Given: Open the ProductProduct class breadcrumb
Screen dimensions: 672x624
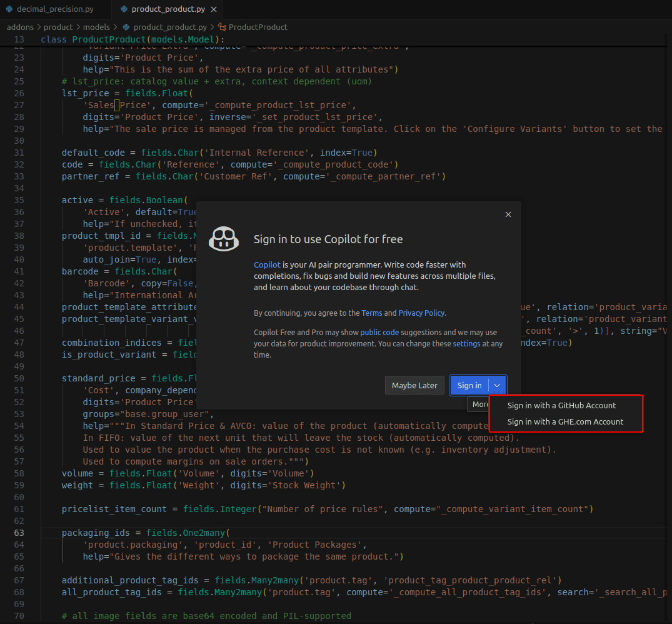Looking at the screenshot, I should tap(258, 27).
